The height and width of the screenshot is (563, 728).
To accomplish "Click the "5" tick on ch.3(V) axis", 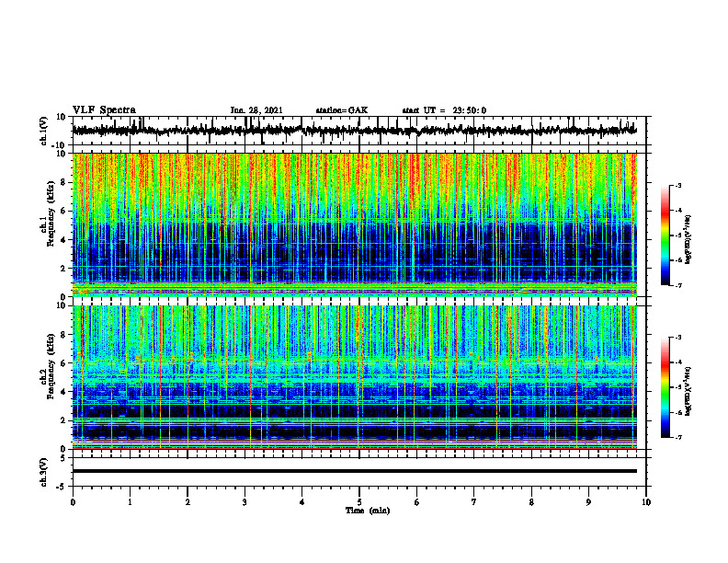I will pos(63,458).
